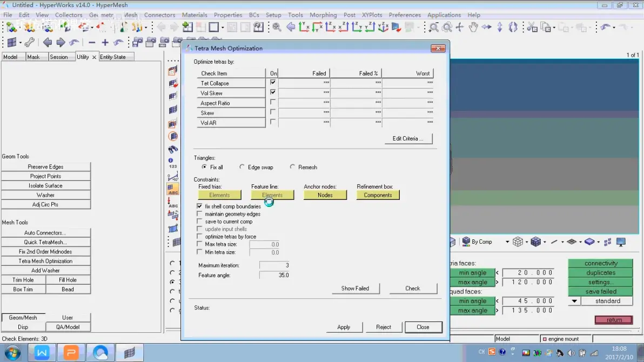Click the red return button
The width and height of the screenshot is (644, 362).
(614, 320)
